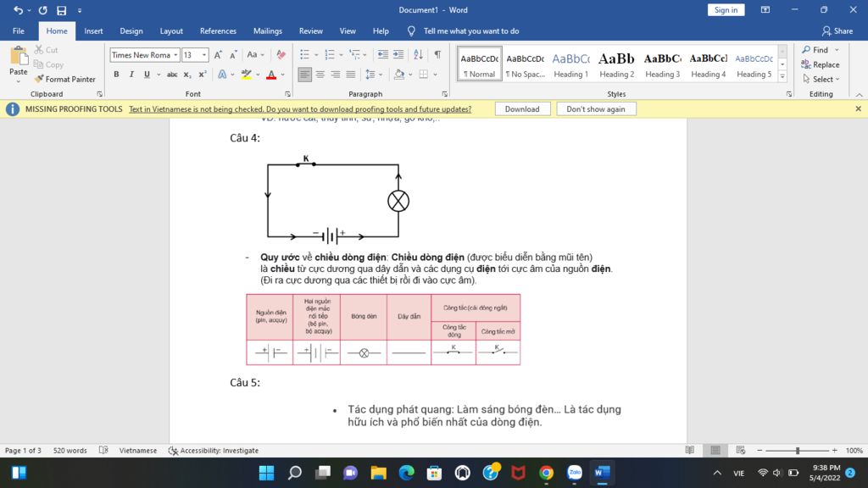Viewport: 868px width, 488px height.
Task: Switch to Layout tab
Action: click(x=171, y=31)
